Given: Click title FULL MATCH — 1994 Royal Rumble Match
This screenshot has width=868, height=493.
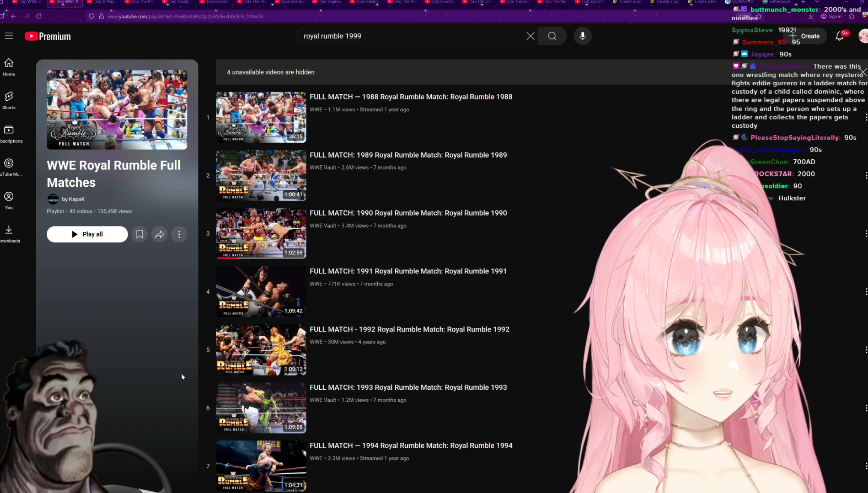Looking at the screenshot, I should point(411,445).
